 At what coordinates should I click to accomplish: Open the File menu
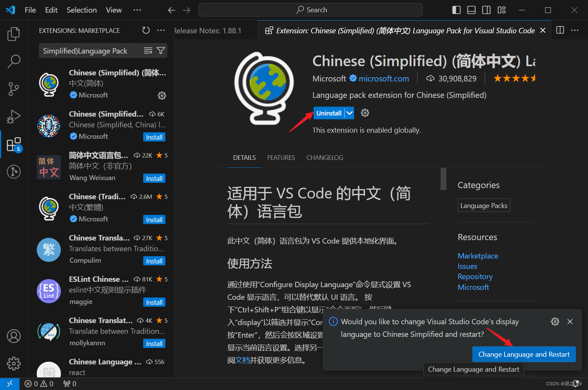30,10
